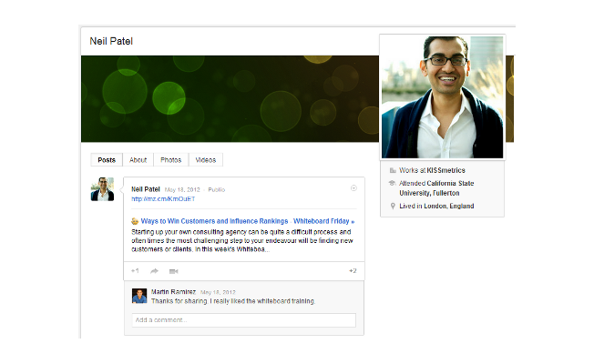Click the +1 button on the post

[x=135, y=270]
